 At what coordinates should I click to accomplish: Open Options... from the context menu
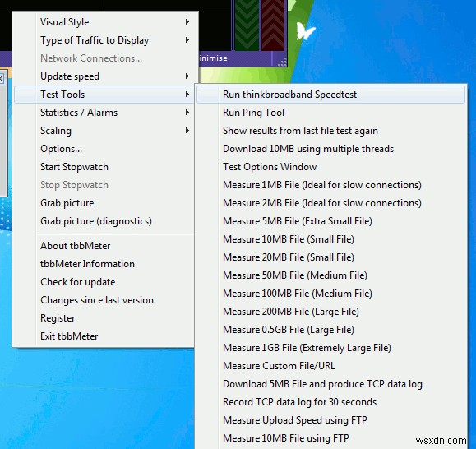(105, 149)
